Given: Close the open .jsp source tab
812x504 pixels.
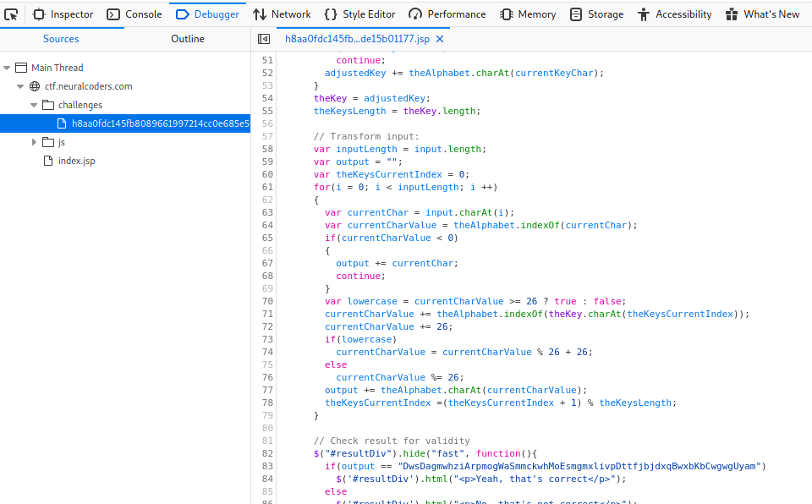Looking at the screenshot, I should (x=440, y=39).
